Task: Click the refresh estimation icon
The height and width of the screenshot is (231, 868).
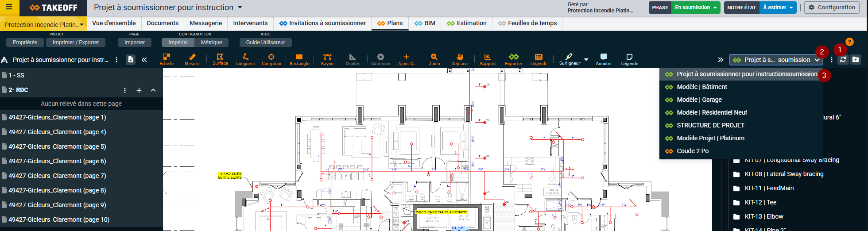Action: (x=843, y=60)
